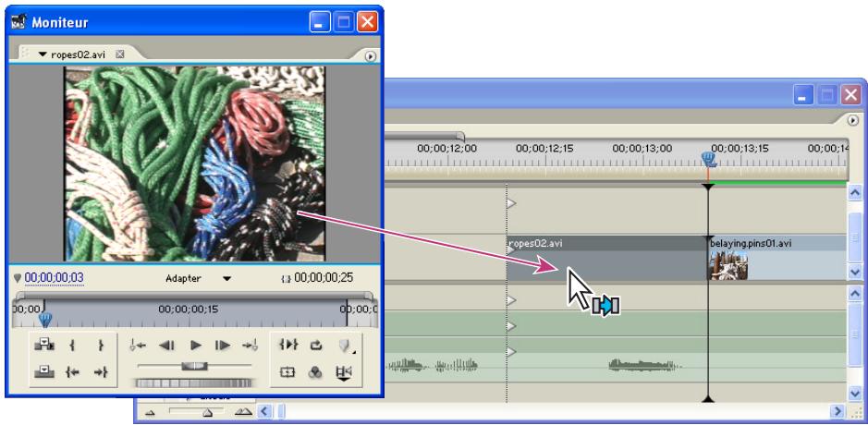Image resolution: width=868 pixels, height=425 pixels.
Task: Set the Out point with right brace
Action: pyautogui.click(x=100, y=346)
